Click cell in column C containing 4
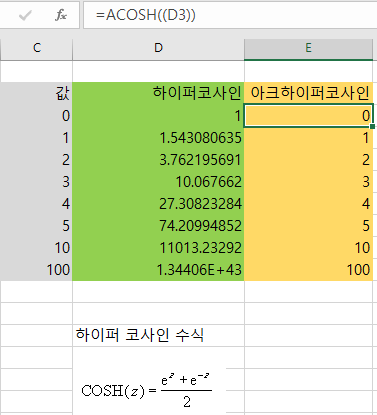Image resolution: width=377 pixels, height=415 pixels. [x=36, y=204]
